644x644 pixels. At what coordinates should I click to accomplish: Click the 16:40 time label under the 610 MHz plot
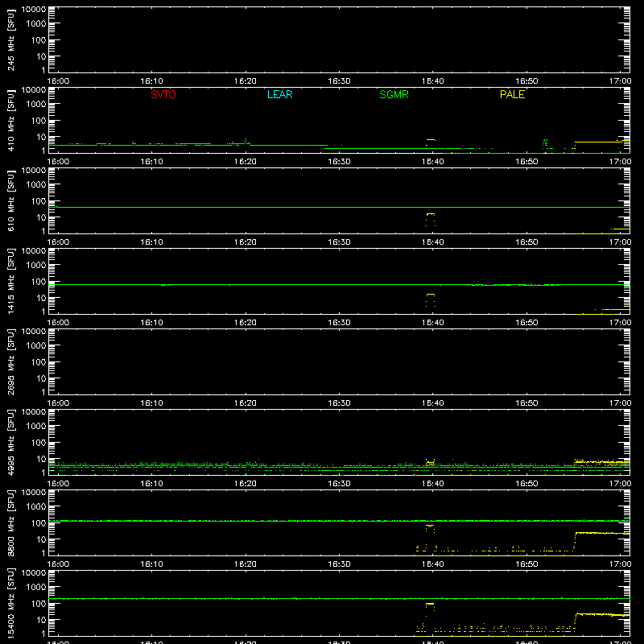[x=433, y=242]
